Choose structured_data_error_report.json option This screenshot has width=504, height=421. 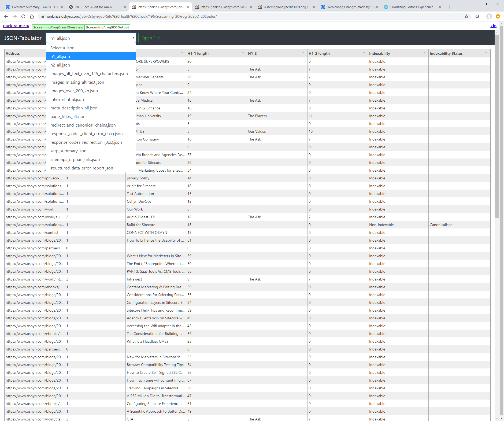point(91,168)
